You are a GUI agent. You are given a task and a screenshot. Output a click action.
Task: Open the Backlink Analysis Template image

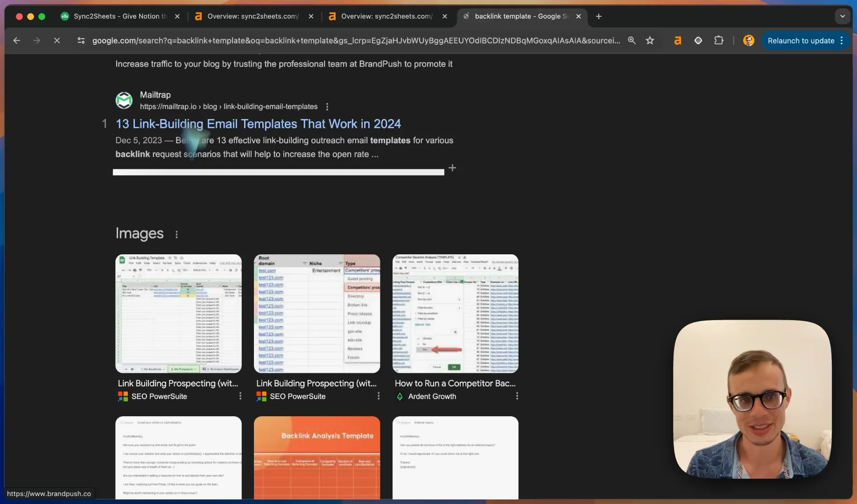(317, 458)
